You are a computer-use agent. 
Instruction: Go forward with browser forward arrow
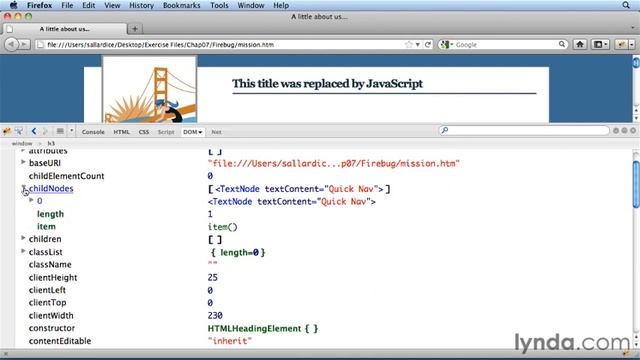tap(24, 44)
